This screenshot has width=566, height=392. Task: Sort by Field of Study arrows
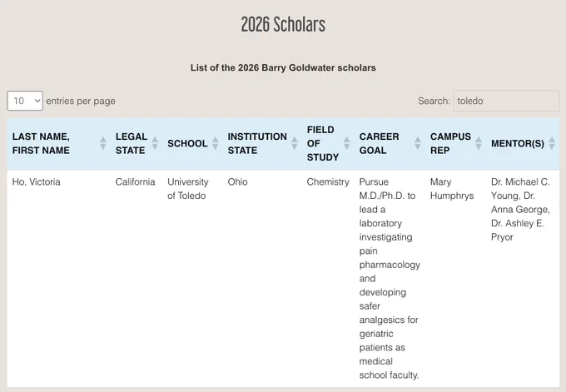[346, 143]
